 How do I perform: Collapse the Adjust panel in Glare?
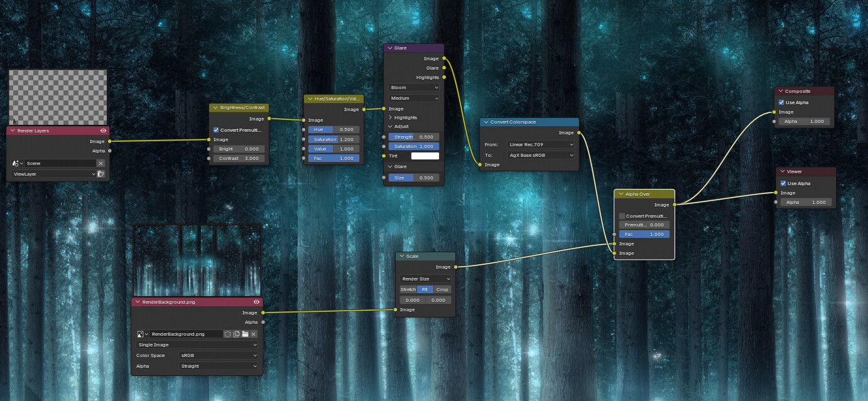tap(390, 126)
